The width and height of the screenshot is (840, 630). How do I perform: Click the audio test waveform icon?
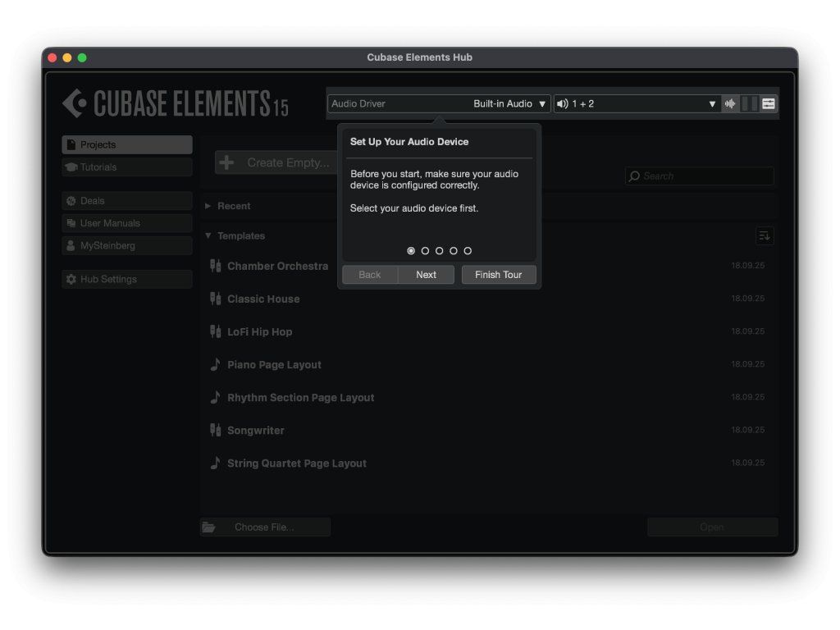point(730,104)
